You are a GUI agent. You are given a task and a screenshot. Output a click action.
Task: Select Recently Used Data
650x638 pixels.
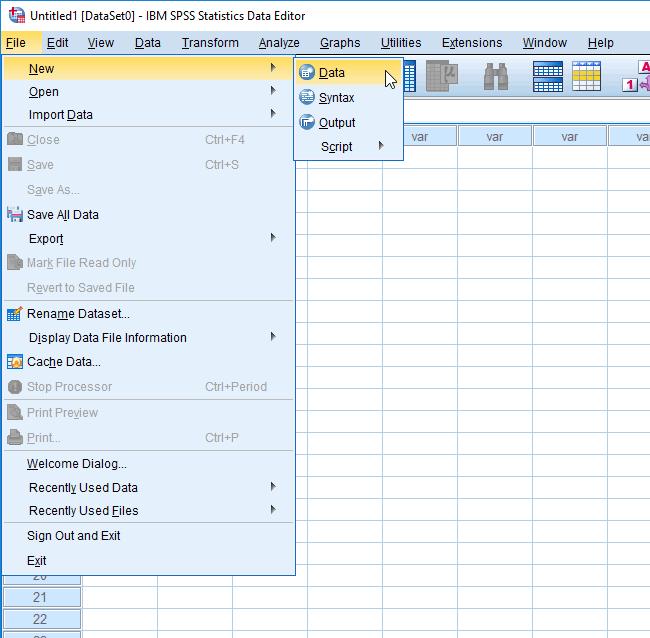pyautogui.click(x=148, y=488)
